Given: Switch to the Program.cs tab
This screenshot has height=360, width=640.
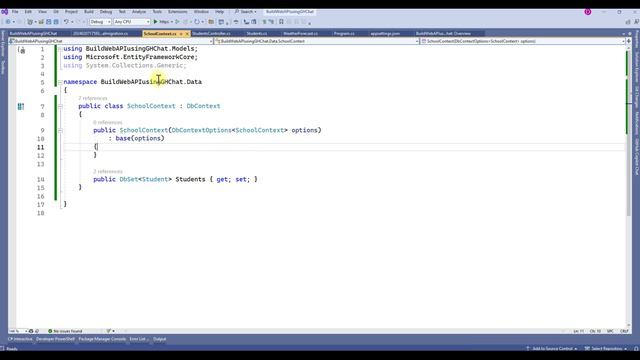Looking at the screenshot, I should click(344, 33).
